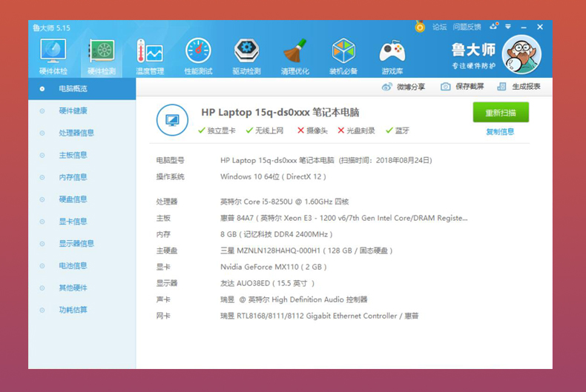
Task: Click the RTL8168 Gigabit Ethernet value
Action: tap(320, 316)
